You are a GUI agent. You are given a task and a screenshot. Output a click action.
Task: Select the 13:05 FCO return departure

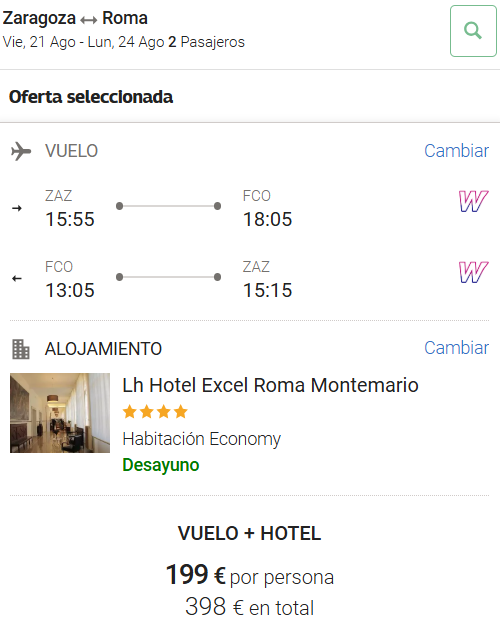[x=70, y=290]
